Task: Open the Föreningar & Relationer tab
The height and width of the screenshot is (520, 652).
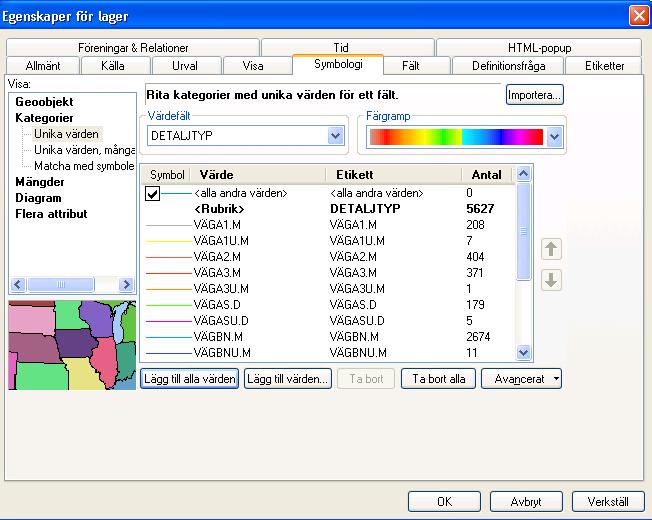Action: pyautogui.click(x=133, y=48)
